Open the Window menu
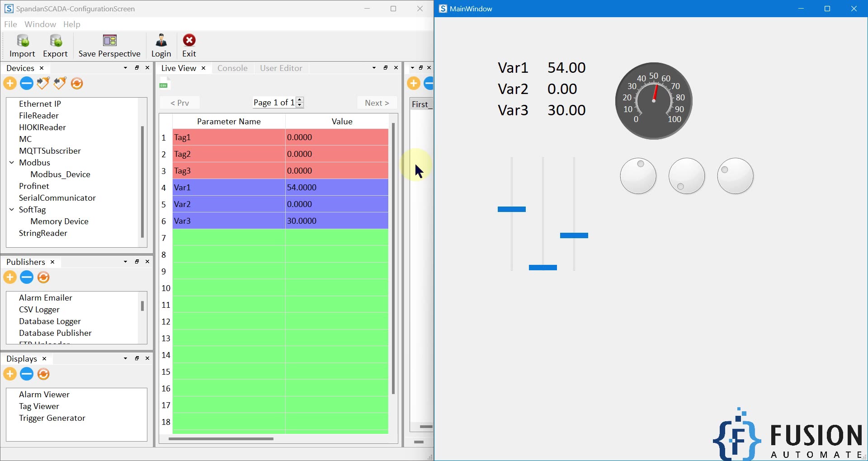 point(40,24)
